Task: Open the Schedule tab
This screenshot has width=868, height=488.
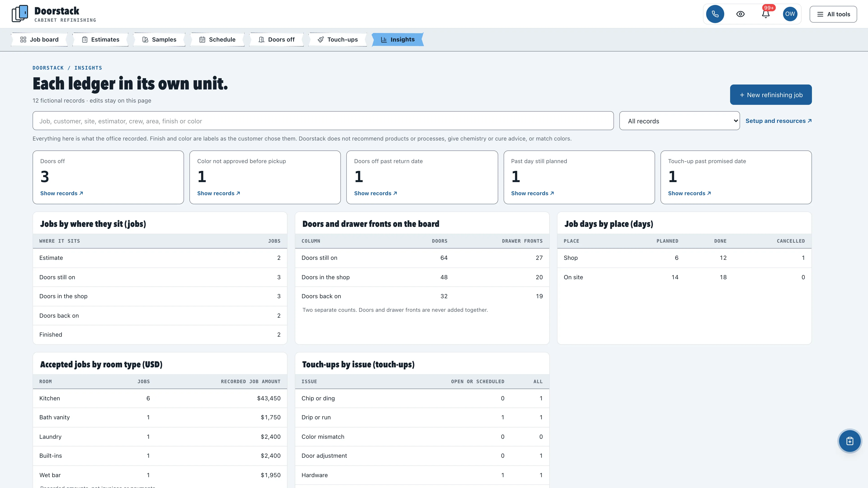Action: tap(217, 39)
